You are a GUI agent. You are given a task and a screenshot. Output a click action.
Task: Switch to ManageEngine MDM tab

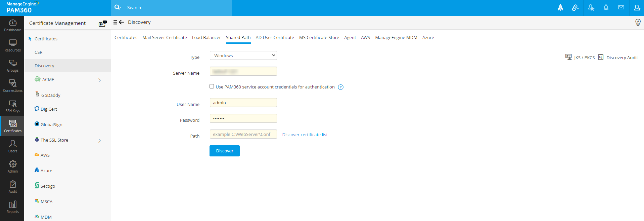tap(396, 37)
